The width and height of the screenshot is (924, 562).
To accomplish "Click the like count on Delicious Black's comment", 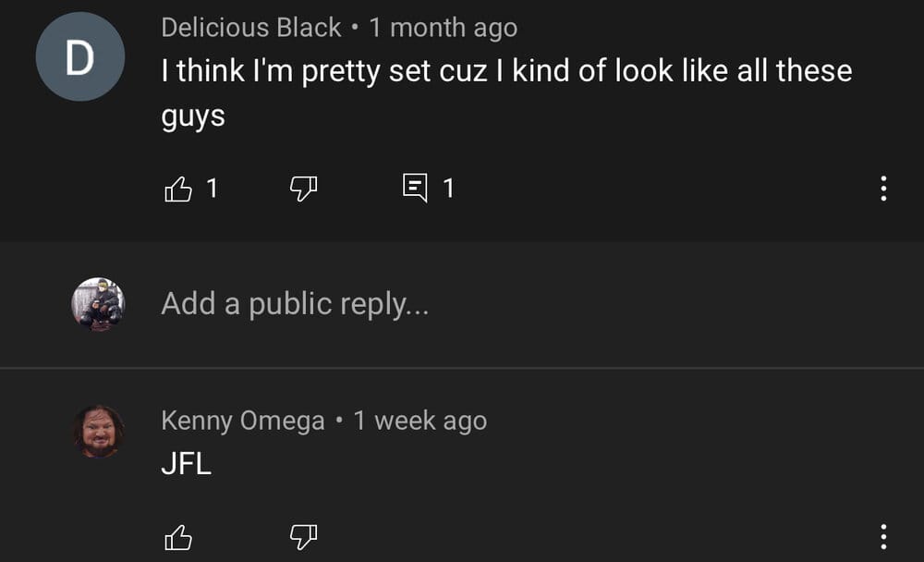I will [x=213, y=189].
